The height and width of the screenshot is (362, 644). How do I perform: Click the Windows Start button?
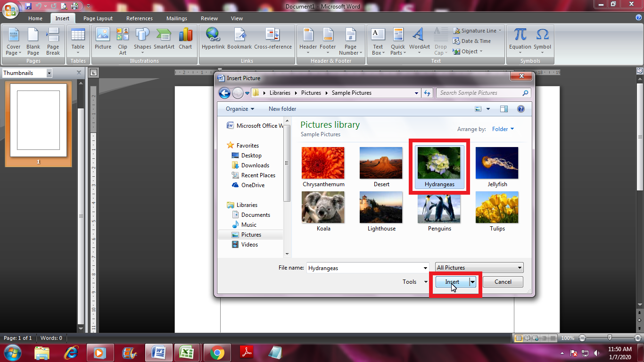12,352
